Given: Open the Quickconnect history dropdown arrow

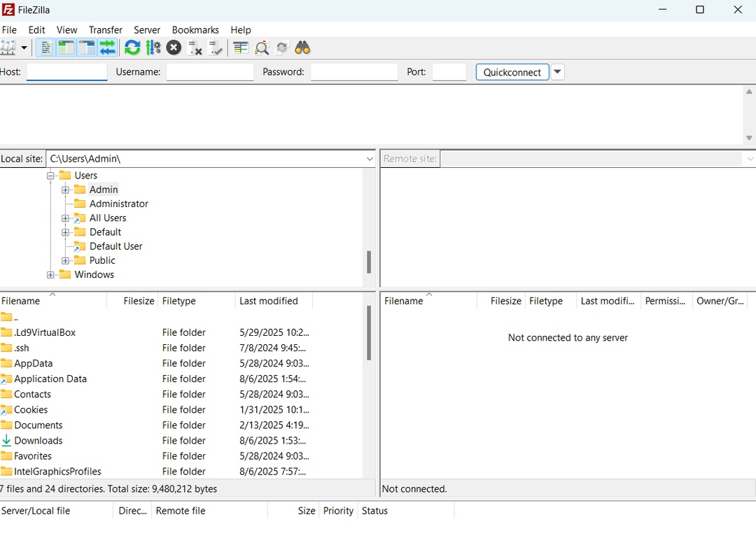Looking at the screenshot, I should pos(557,72).
